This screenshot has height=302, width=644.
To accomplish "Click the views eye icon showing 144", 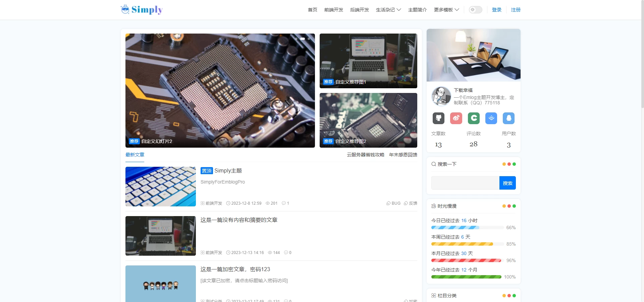I will coord(270,253).
